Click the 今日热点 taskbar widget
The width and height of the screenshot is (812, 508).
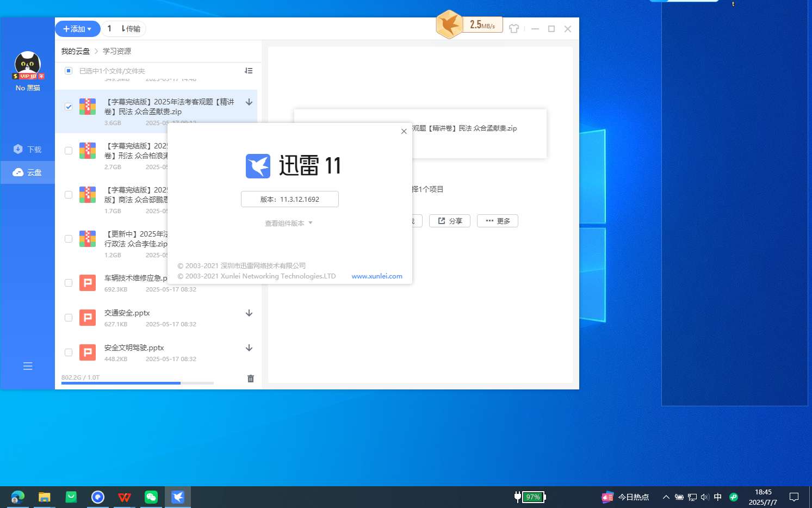(x=625, y=497)
